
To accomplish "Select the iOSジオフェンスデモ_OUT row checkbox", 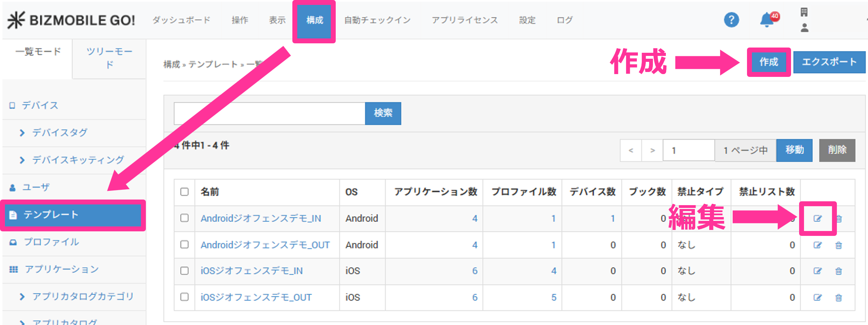I will coord(184,297).
